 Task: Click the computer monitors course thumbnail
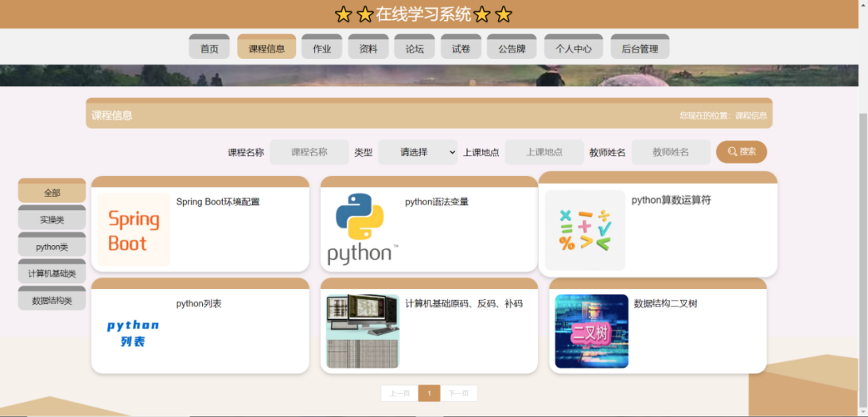[362, 332]
